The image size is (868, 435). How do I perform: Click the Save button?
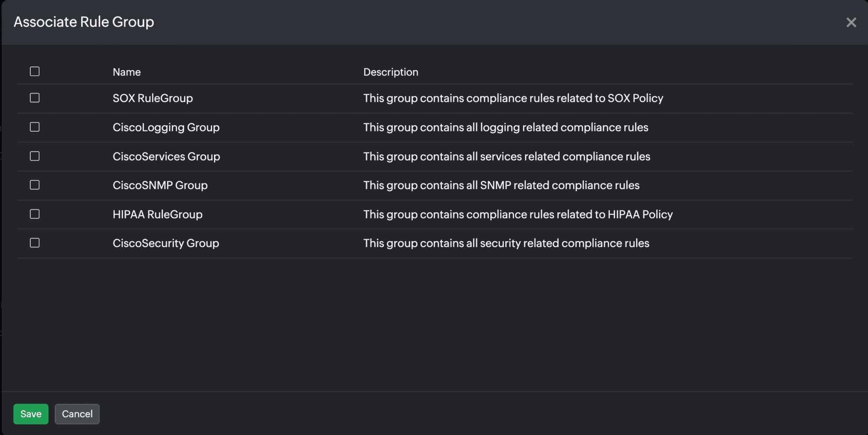(x=31, y=414)
